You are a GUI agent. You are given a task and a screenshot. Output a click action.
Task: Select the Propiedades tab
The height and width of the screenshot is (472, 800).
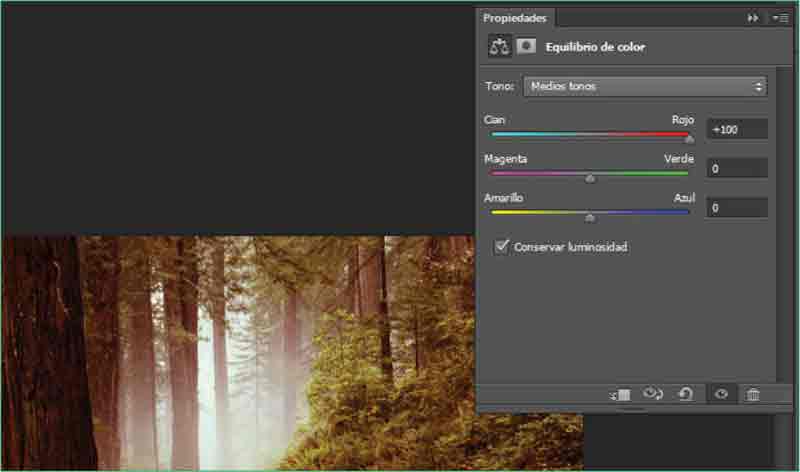pos(516,18)
